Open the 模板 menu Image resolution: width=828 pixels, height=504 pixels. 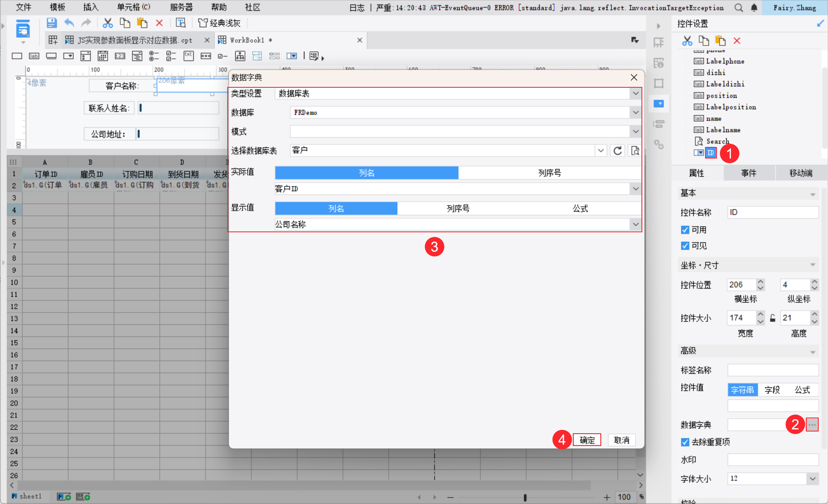[x=57, y=7]
